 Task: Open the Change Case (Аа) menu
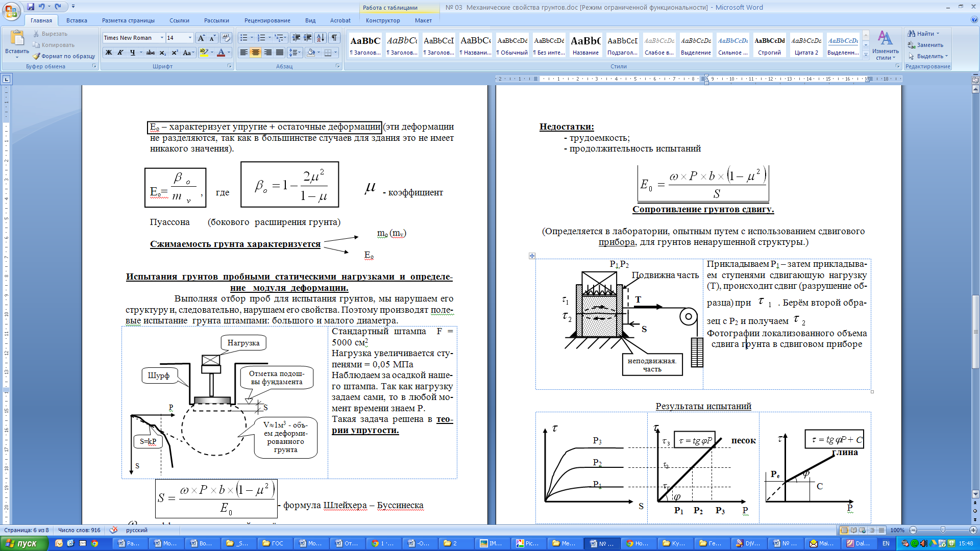(188, 53)
